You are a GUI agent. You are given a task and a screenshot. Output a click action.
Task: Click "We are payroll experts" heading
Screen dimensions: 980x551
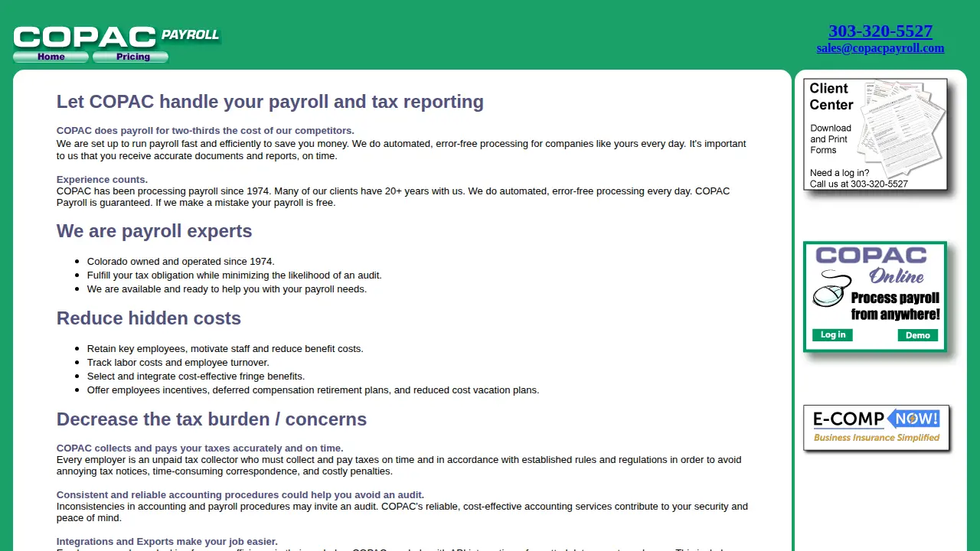[155, 231]
